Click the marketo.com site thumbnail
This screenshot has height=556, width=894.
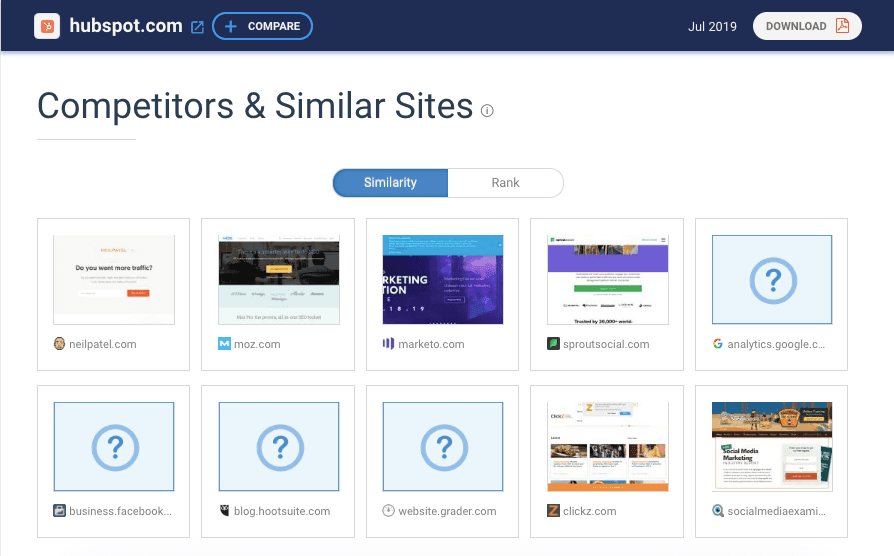443,279
